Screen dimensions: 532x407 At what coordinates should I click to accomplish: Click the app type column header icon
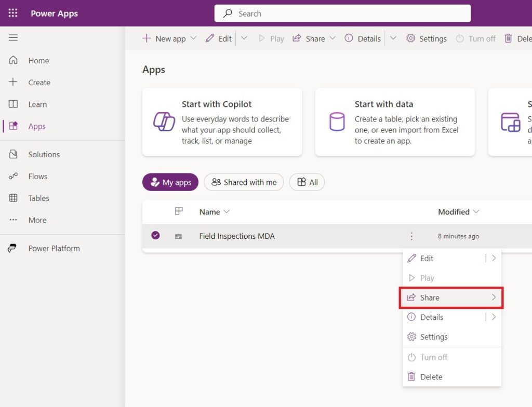(179, 211)
